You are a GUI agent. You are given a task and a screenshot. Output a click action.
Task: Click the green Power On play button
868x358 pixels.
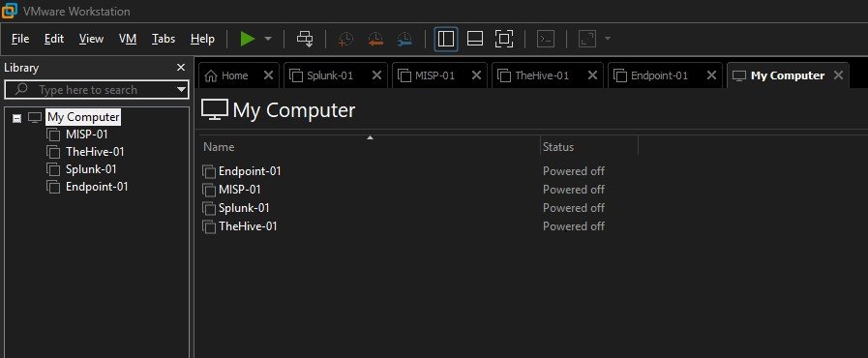click(x=248, y=39)
